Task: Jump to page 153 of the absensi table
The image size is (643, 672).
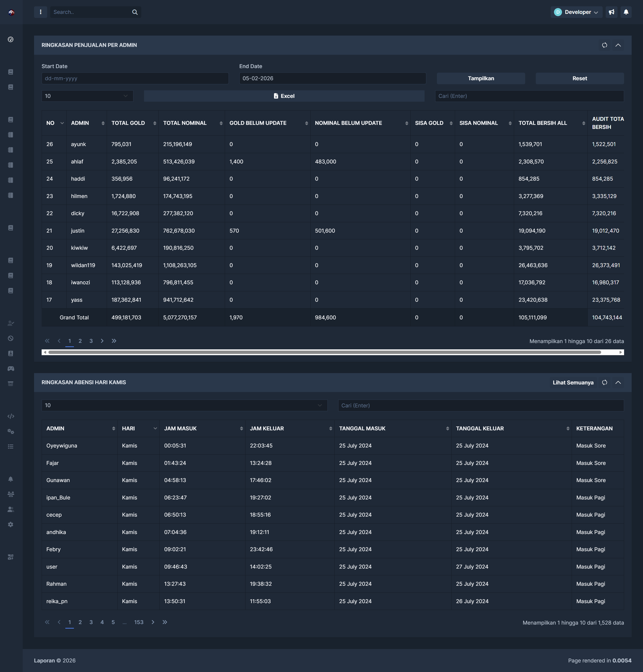Action: pos(139,622)
